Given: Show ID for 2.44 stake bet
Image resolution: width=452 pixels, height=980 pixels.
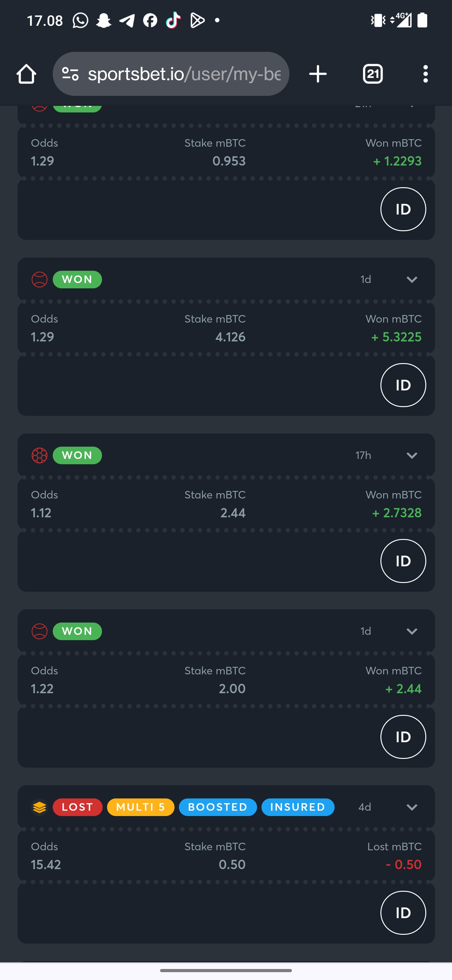Looking at the screenshot, I should (403, 561).
